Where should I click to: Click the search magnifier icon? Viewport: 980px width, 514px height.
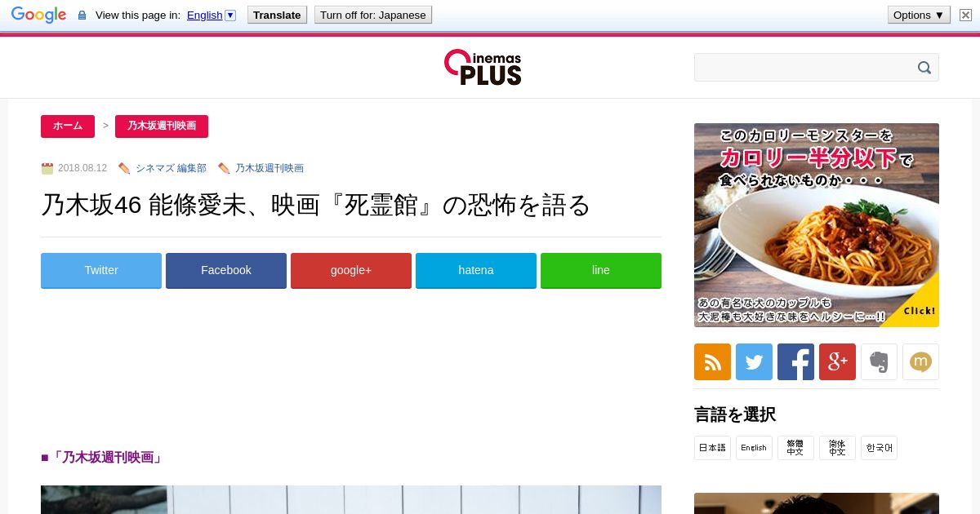click(x=924, y=68)
